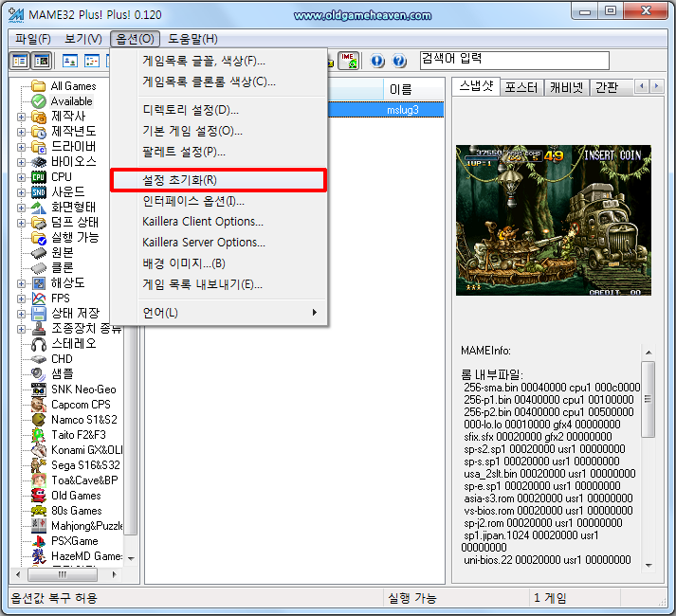Select the 스냅샷 tab
This screenshot has height=616, width=676.
click(x=476, y=86)
